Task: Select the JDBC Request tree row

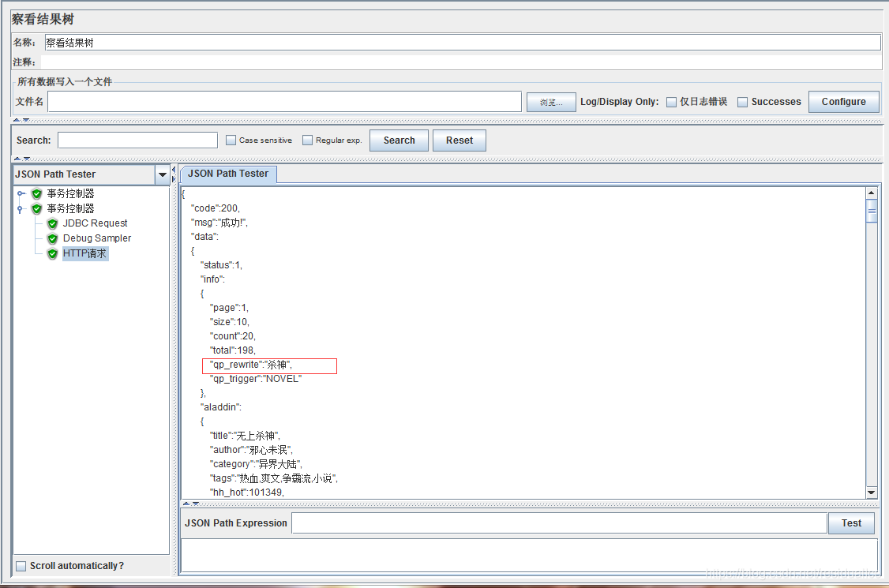Action: pyautogui.click(x=96, y=223)
